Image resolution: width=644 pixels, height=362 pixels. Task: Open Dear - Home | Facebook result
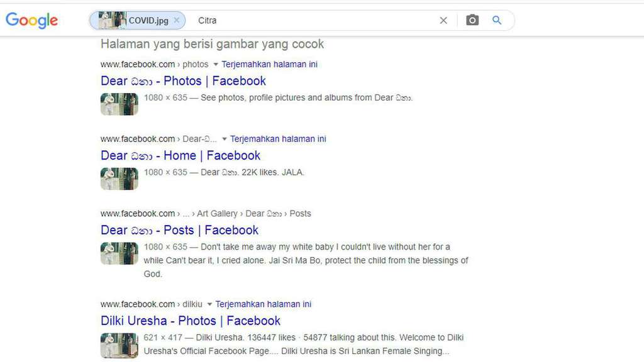click(x=180, y=156)
